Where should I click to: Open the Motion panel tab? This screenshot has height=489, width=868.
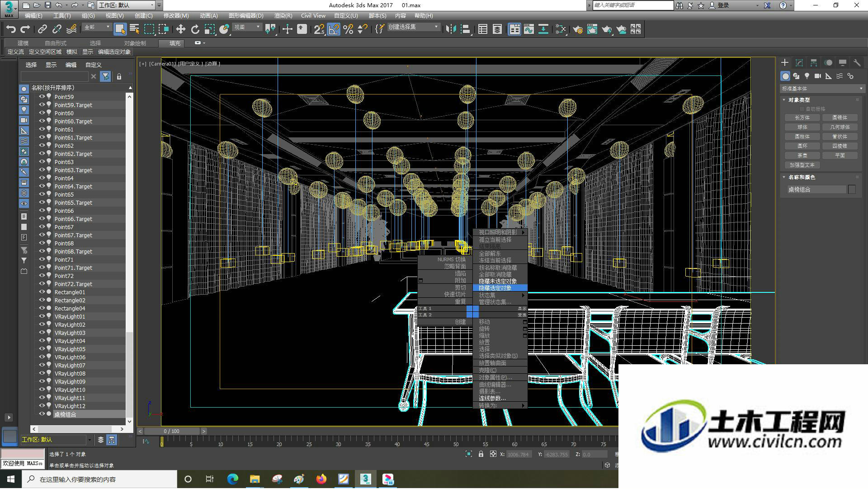pyautogui.click(x=828, y=63)
